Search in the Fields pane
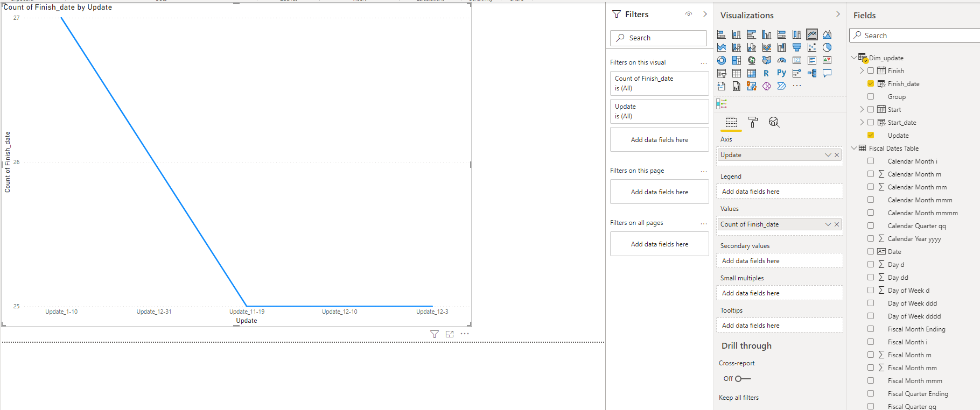980x410 pixels. [915, 36]
